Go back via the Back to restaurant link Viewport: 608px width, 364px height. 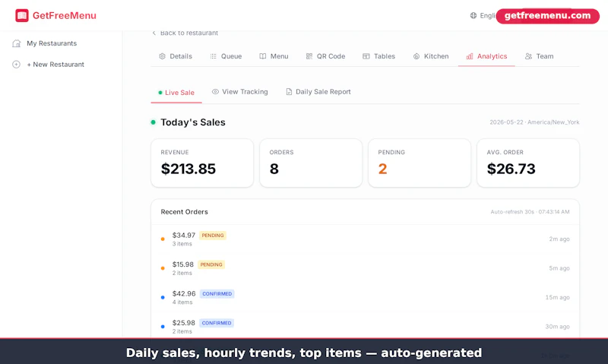(189, 33)
